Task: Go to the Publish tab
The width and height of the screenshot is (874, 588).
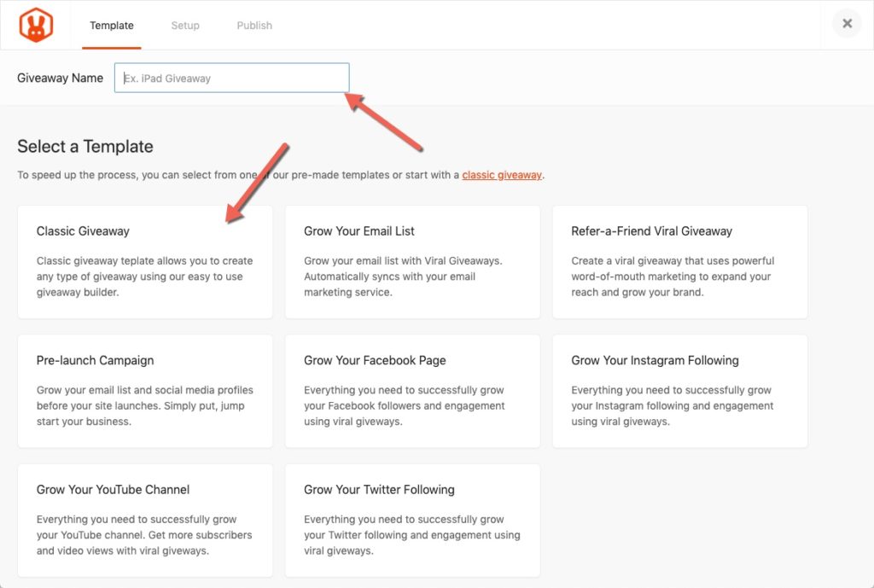Action: point(254,26)
